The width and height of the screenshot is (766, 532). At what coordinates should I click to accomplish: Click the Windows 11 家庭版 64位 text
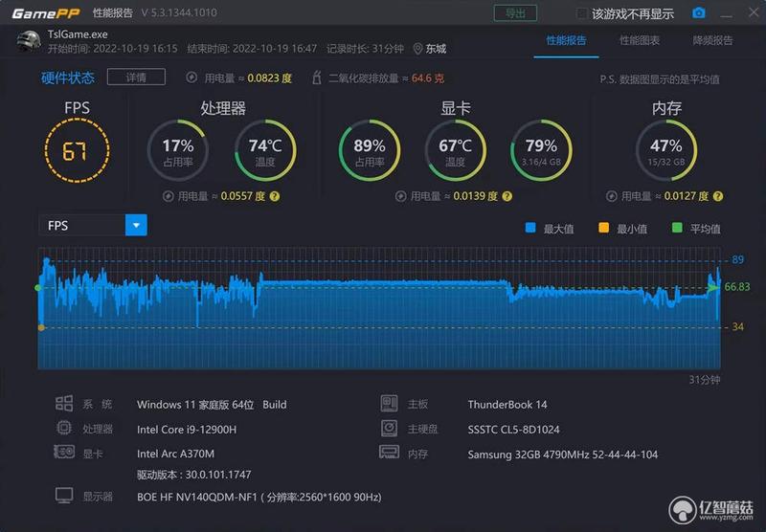click(x=195, y=405)
